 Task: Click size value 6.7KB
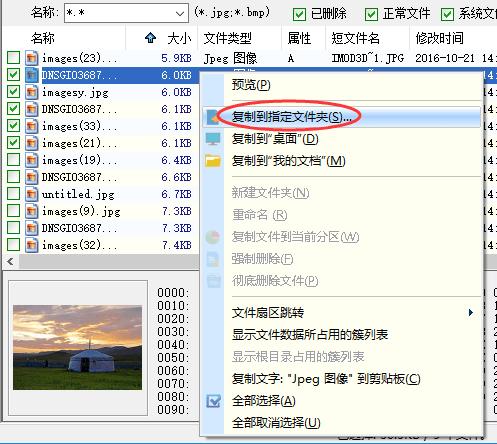(x=176, y=194)
